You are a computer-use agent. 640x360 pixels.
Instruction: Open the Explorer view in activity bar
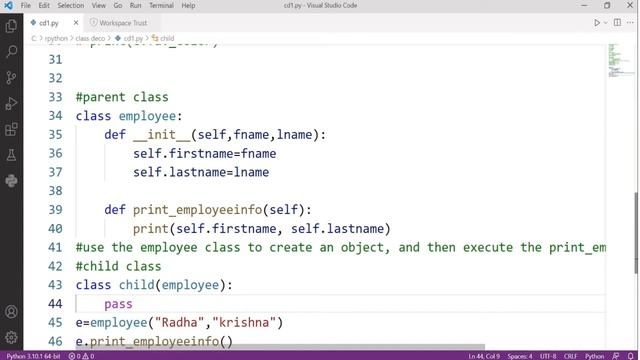click(11, 26)
